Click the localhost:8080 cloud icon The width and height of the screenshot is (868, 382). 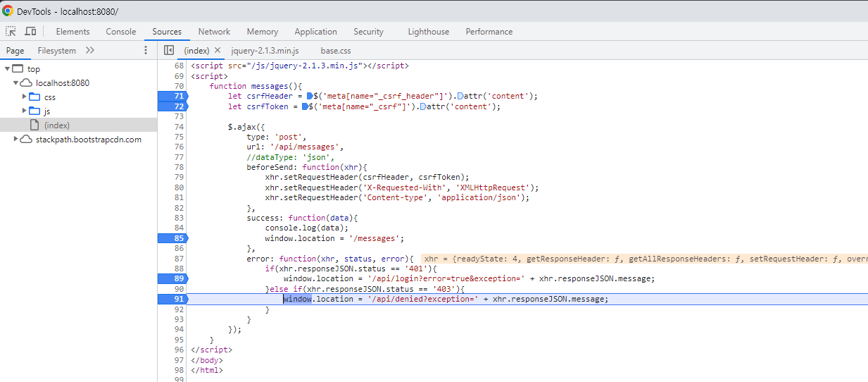[26, 83]
